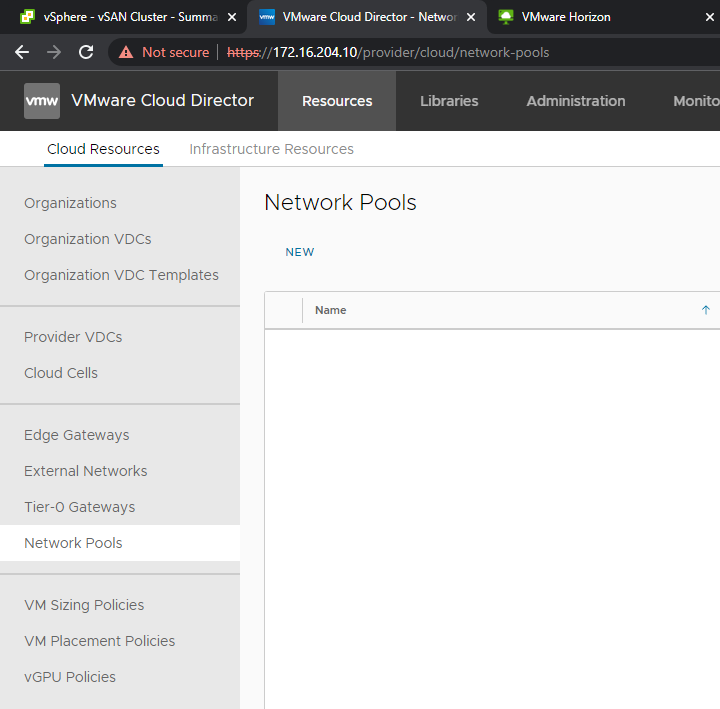Click the Network Pools page heading
The image size is (720, 709).
(340, 203)
